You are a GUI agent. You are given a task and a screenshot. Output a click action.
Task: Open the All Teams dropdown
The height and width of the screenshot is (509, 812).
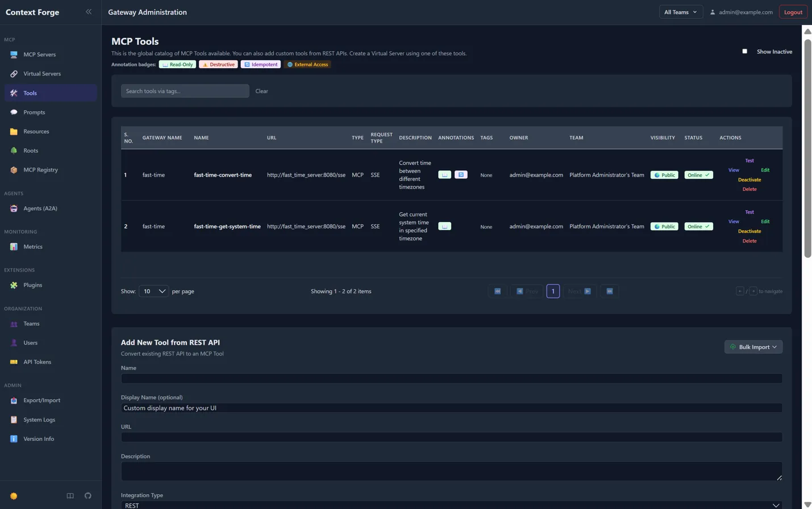(x=681, y=12)
